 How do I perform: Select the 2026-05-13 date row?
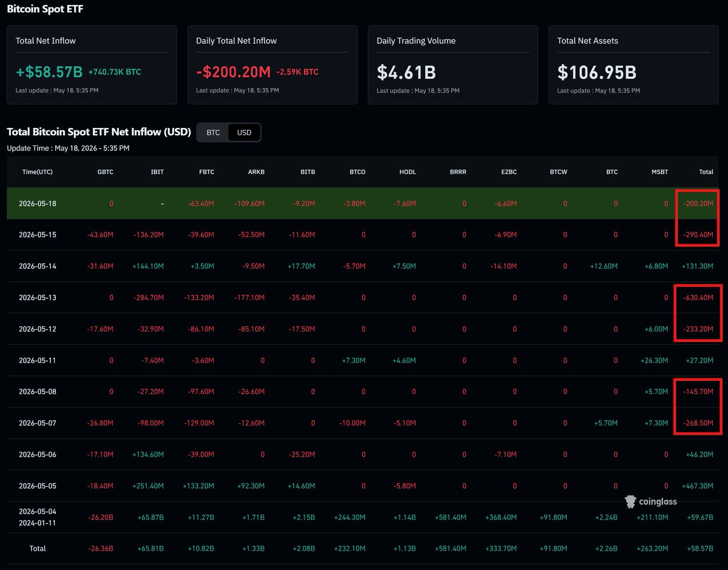pyautogui.click(x=364, y=298)
